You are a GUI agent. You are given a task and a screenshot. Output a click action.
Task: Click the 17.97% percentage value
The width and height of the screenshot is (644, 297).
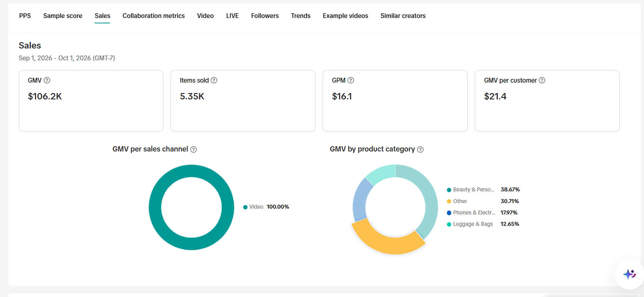point(509,212)
